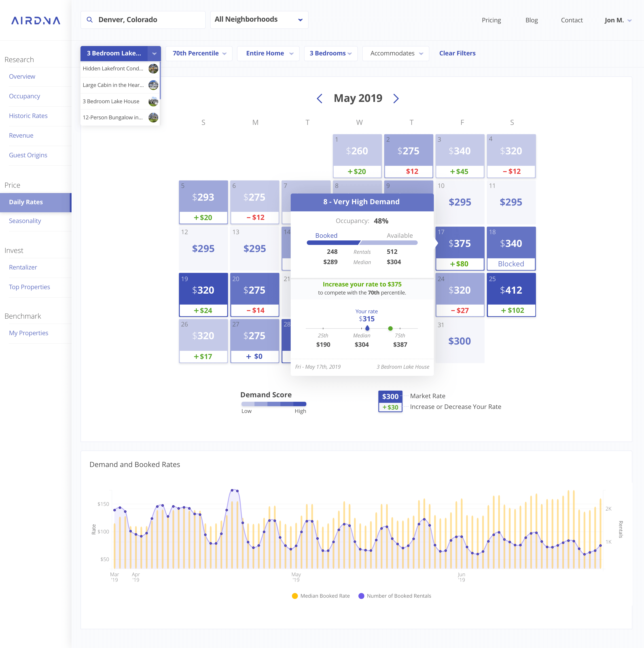Open the All Neighborhoods dropdown
Screen dimensions: 644x648
[x=259, y=19]
